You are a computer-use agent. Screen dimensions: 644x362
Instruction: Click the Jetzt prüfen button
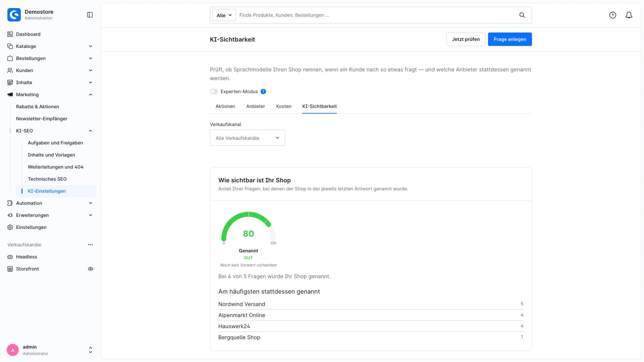click(466, 39)
